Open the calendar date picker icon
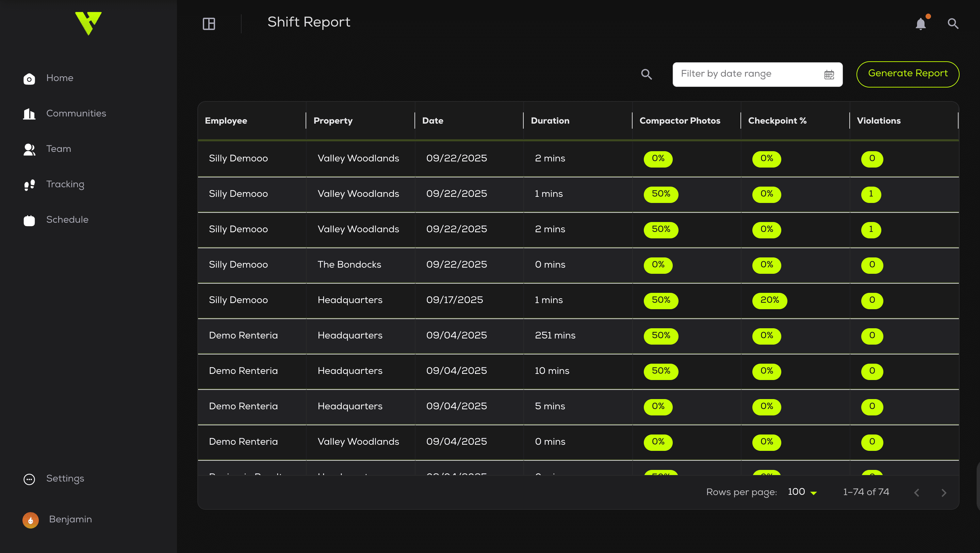The width and height of the screenshot is (980, 553). tap(829, 74)
